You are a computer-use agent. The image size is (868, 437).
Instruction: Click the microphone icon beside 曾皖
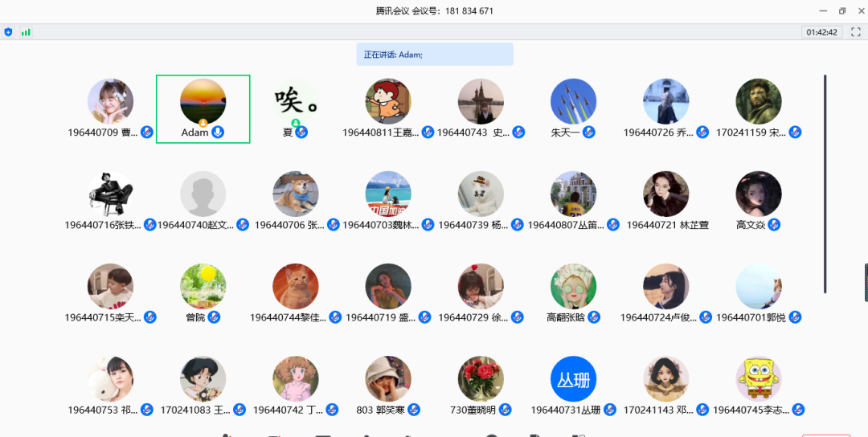[x=214, y=317]
